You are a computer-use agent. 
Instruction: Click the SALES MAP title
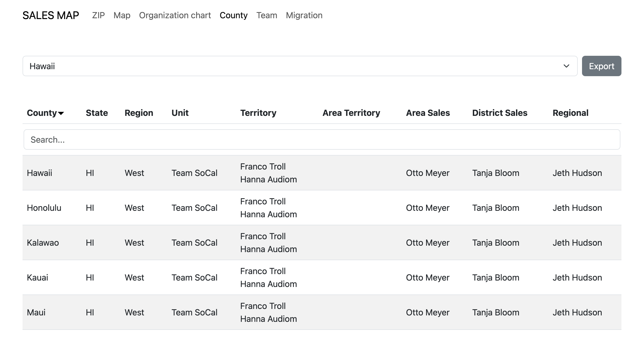click(50, 15)
